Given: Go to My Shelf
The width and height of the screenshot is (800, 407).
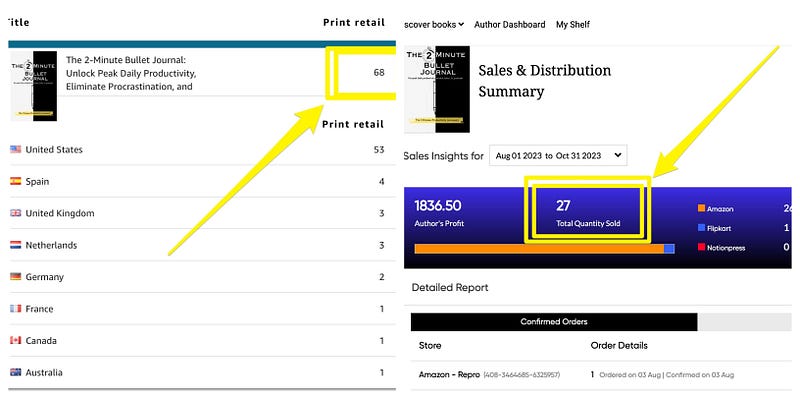Looking at the screenshot, I should tap(572, 24).
